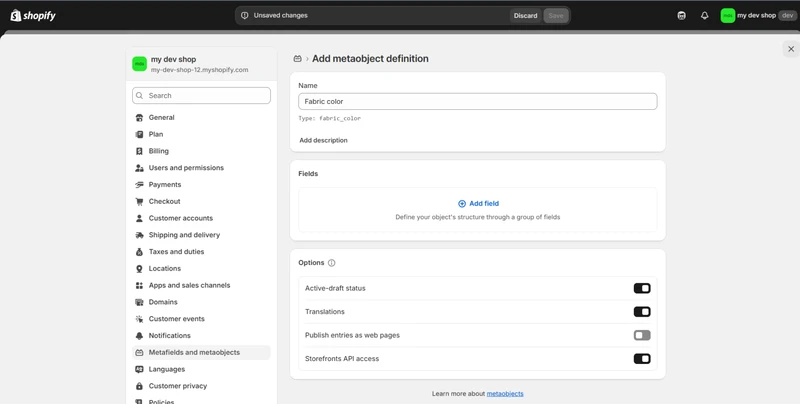Image resolution: width=800 pixels, height=404 pixels.
Task: Select Shipping and delivery
Action: pos(201,235)
